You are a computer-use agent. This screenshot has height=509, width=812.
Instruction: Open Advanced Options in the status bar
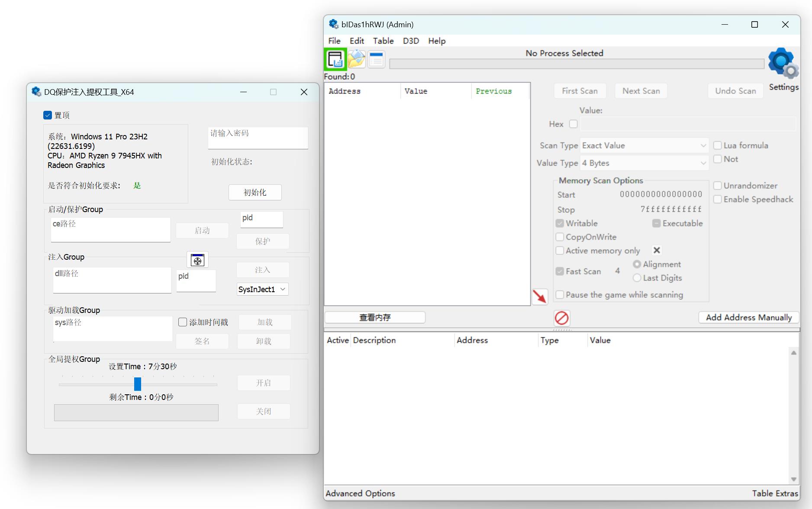(x=360, y=493)
